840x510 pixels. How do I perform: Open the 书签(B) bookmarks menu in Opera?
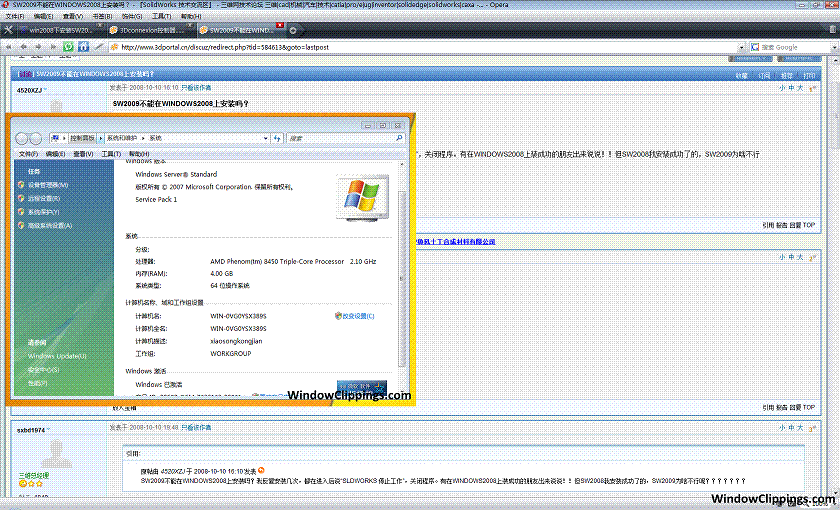pyautogui.click(x=102, y=17)
